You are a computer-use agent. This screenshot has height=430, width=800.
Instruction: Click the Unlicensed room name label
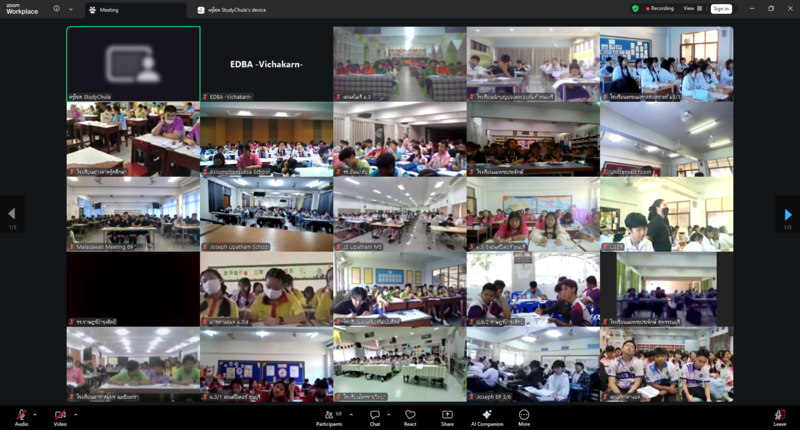tap(631, 172)
